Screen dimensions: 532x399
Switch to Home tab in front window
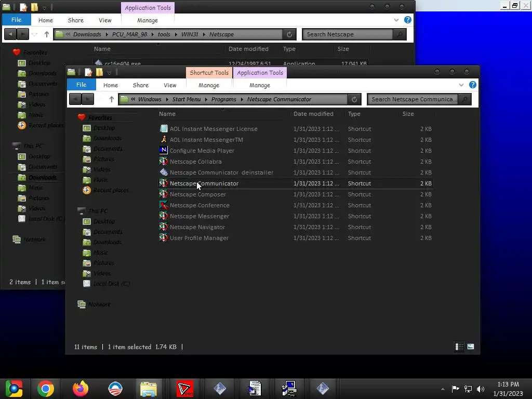(111, 85)
